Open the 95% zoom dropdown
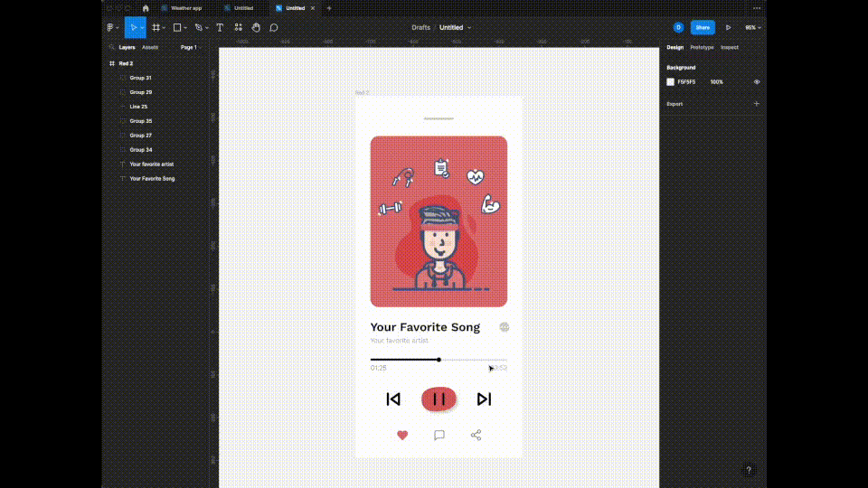The image size is (868, 488). [x=752, y=27]
